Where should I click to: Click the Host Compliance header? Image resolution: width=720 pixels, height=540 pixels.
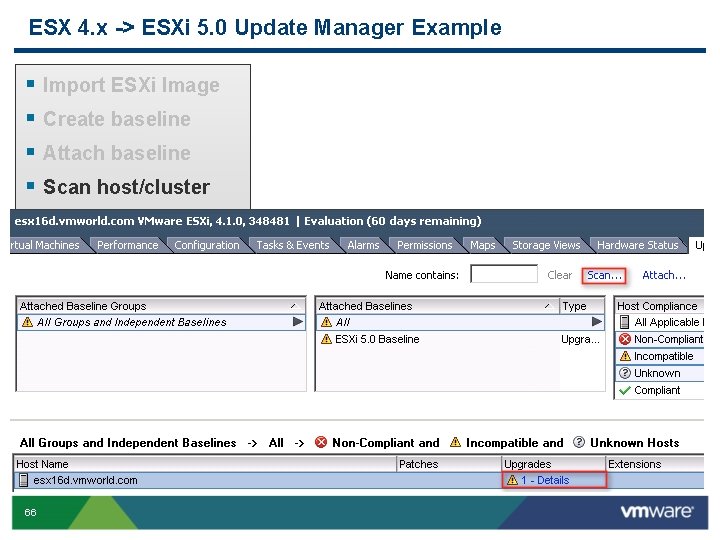click(x=659, y=306)
